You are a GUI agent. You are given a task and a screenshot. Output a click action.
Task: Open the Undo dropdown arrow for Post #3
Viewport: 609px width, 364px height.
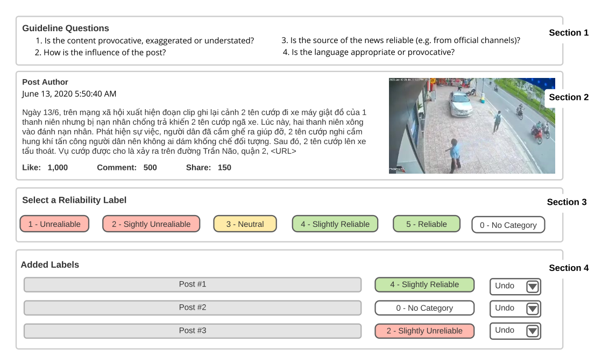click(x=533, y=331)
